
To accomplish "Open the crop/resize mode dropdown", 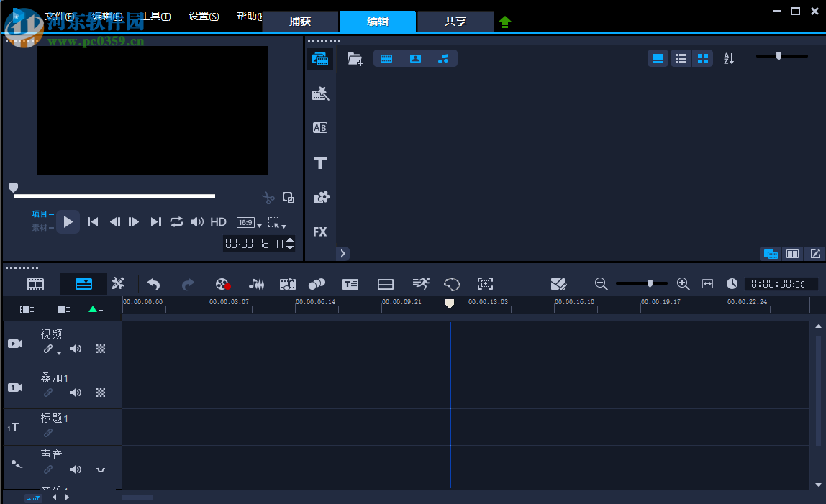I will tap(277, 223).
